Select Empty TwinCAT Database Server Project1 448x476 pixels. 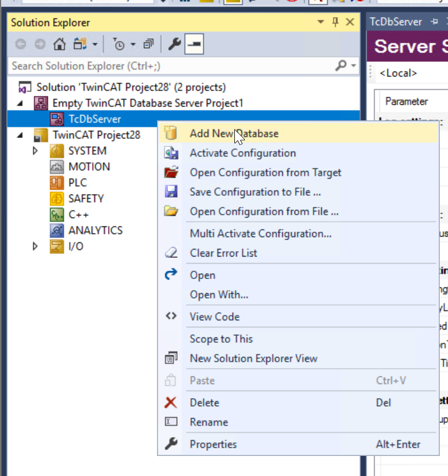coord(148,103)
